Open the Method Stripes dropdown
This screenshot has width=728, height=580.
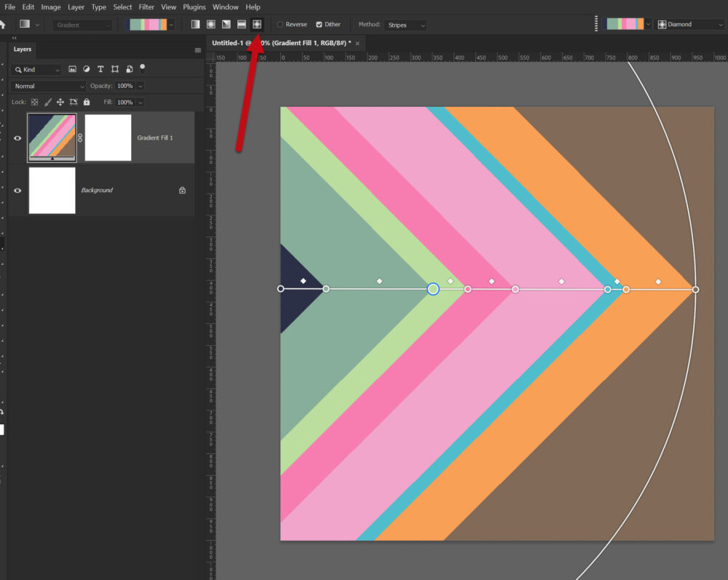point(405,25)
